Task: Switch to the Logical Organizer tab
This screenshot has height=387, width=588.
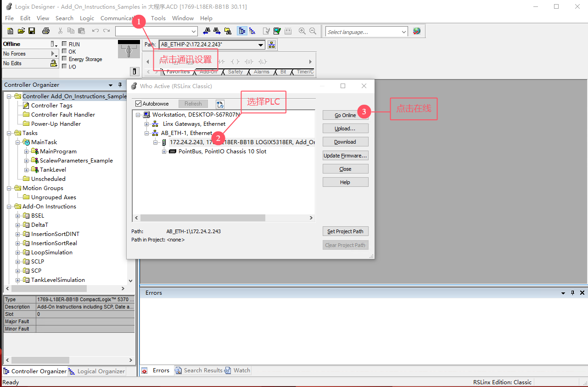Action: click(97, 371)
